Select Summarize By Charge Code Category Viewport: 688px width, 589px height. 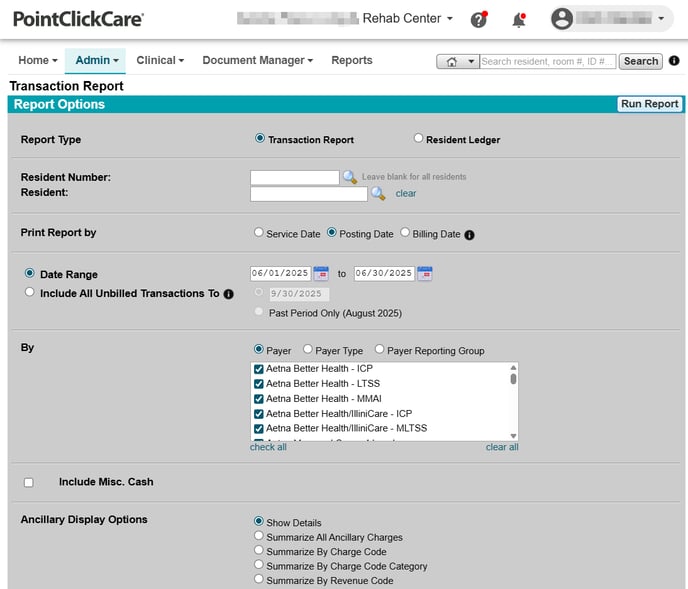pyautogui.click(x=259, y=564)
